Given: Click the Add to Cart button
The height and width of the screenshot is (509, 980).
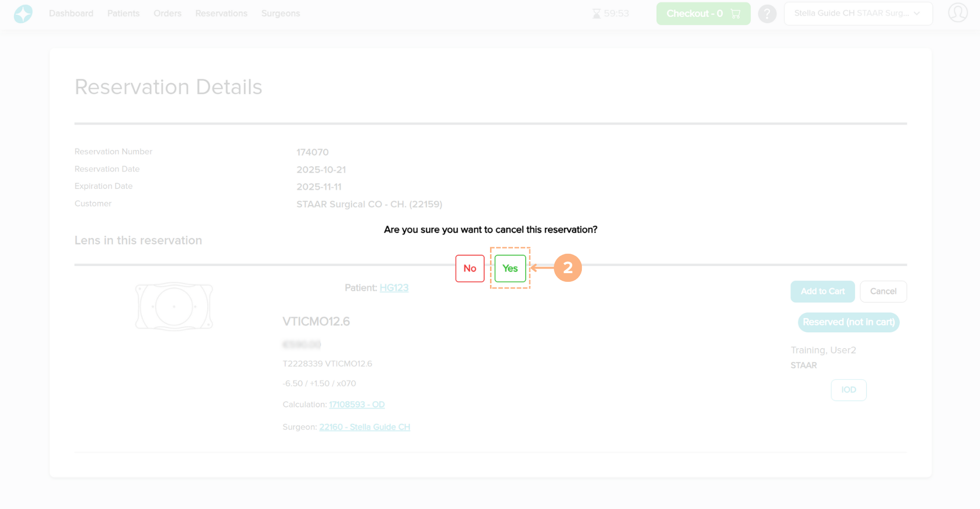Looking at the screenshot, I should [822, 292].
